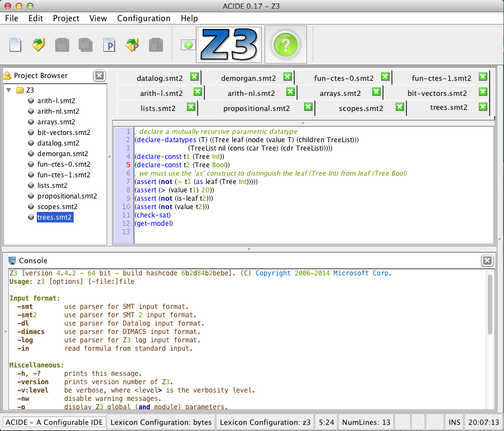Close the Project Browser panel
Screen dimensions: 504x431
click(x=99, y=75)
